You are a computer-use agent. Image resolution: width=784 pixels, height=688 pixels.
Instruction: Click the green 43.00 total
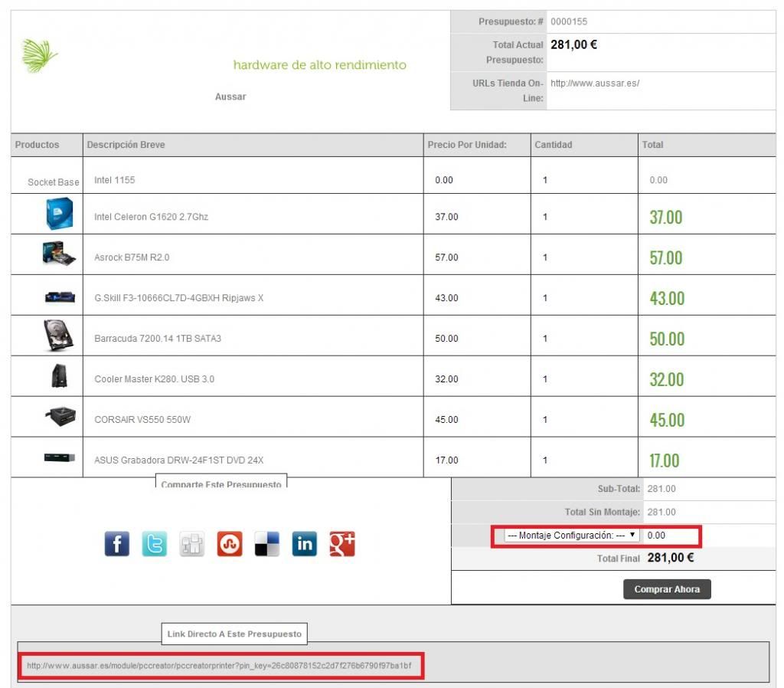pyautogui.click(x=667, y=298)
